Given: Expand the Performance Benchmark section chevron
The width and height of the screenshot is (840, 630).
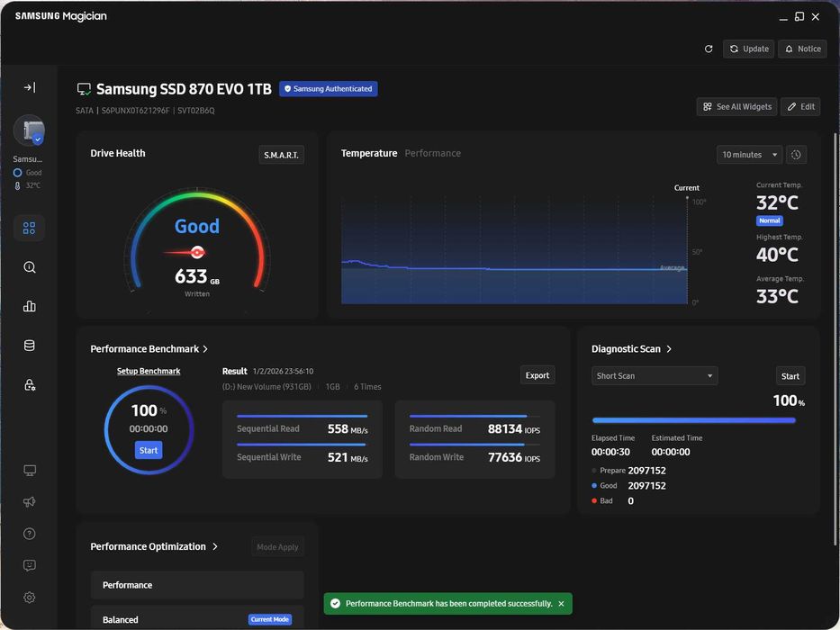Looking at the screenshot, I should click(205, 349).
